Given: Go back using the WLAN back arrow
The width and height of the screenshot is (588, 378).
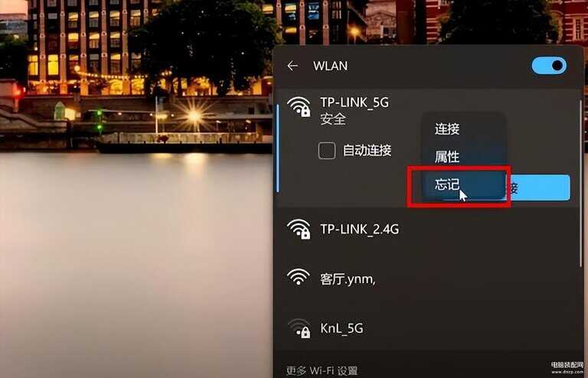Looking at the screenshot, I should coord(292,66).
